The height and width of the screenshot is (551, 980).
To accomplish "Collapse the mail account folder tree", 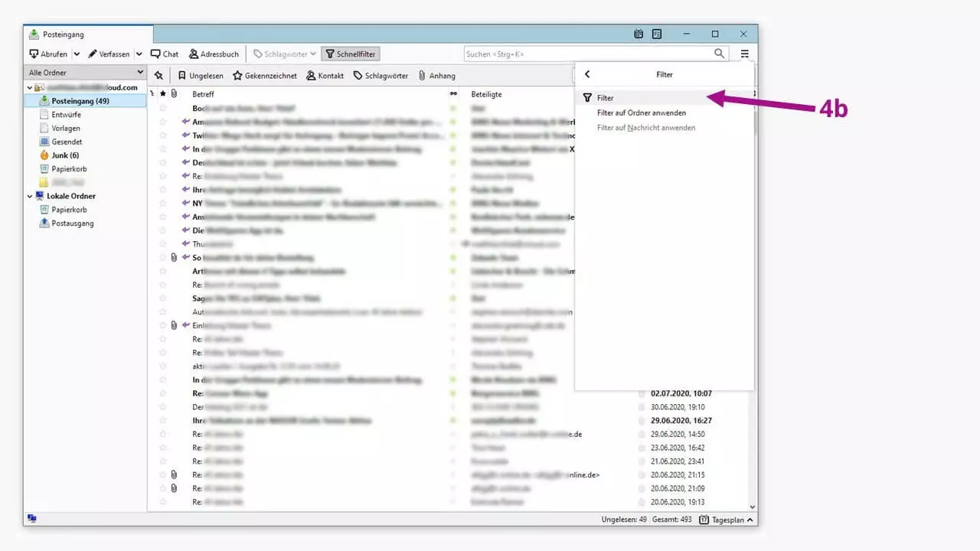I will click(x=30, y=87).
